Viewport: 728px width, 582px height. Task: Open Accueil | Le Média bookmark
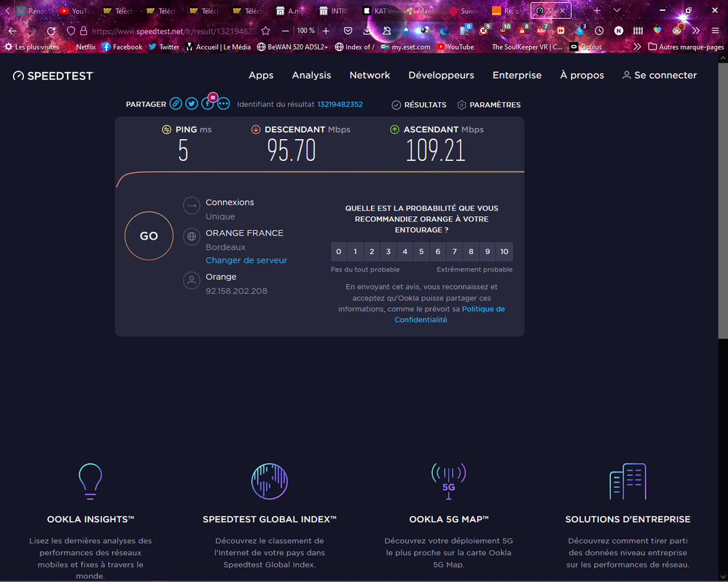click(218, 47)
